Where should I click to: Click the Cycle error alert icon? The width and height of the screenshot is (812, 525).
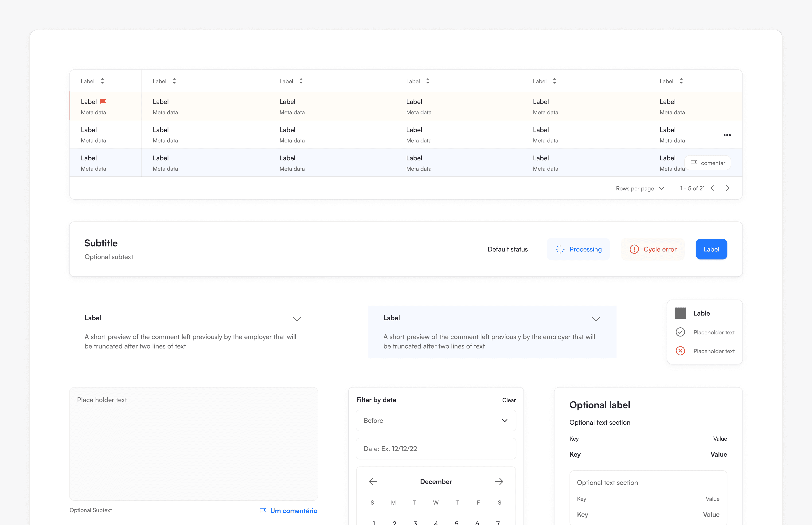click(x=634, y=249)
